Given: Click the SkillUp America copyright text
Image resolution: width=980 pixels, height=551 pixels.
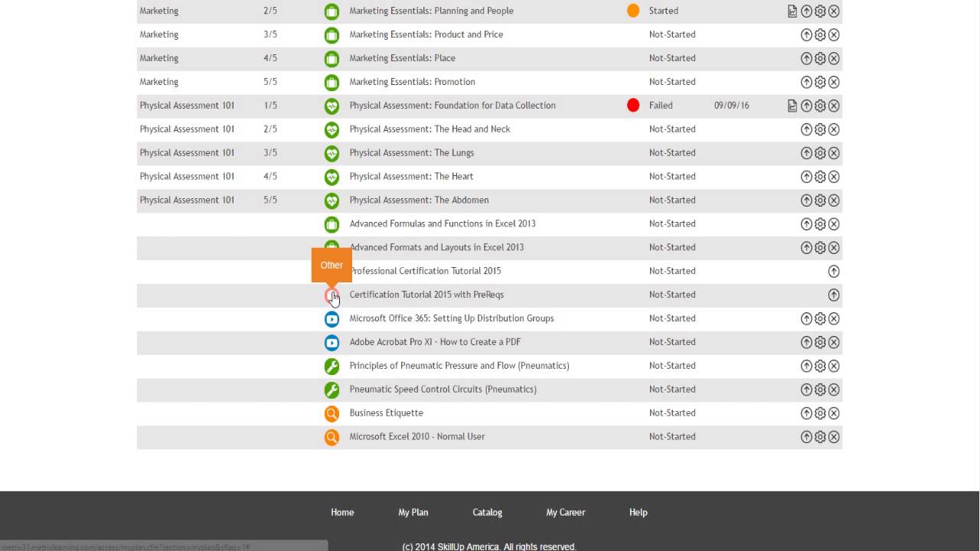Looking at the screenshot, I should click(x=489, y=546).
